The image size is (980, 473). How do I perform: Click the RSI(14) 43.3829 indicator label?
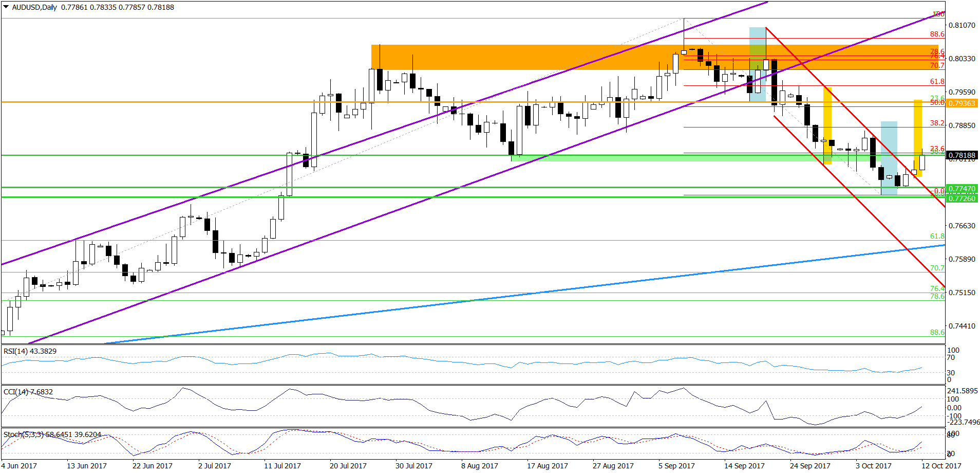coord(30,351)
